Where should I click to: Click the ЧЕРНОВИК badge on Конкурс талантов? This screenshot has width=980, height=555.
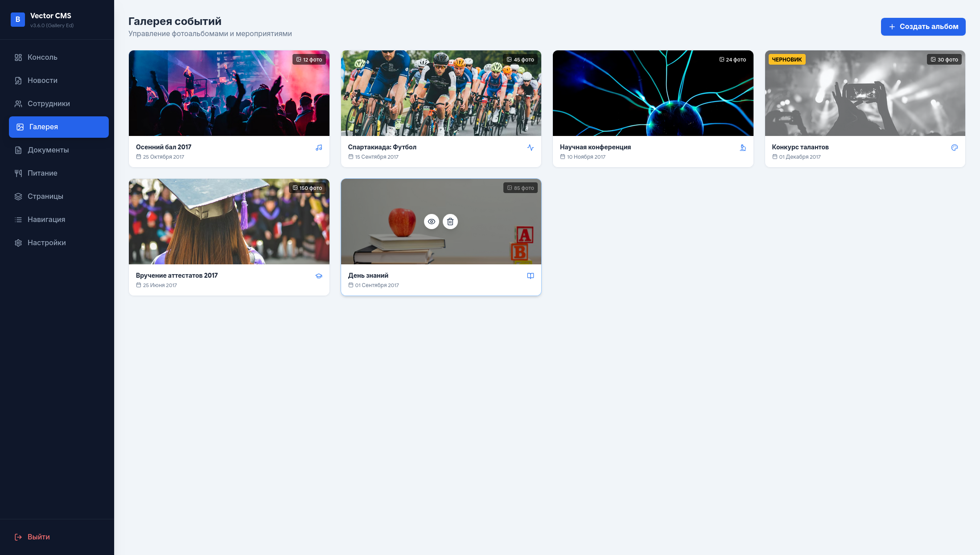coord(786,59)
